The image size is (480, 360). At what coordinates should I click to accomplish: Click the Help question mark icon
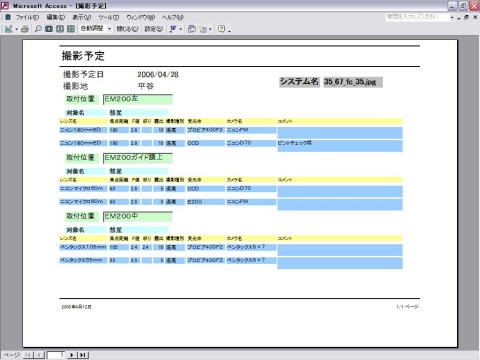coord(221,29)
